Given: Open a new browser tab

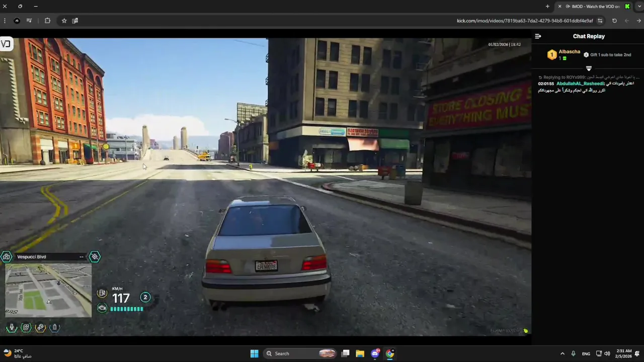Looking at the screenshot, I should pyautogui.click(x=547, y=7).
